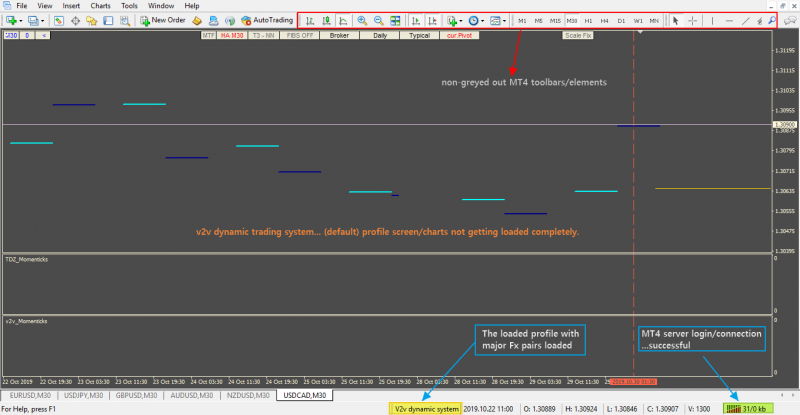Click the T3 - NN chart button

pos(264,36)
